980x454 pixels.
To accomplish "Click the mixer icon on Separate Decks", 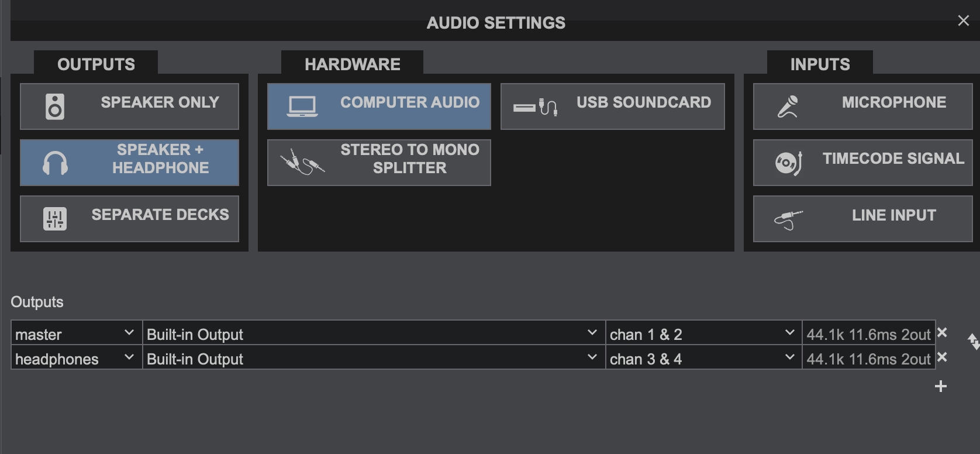I will coord(55,218).
